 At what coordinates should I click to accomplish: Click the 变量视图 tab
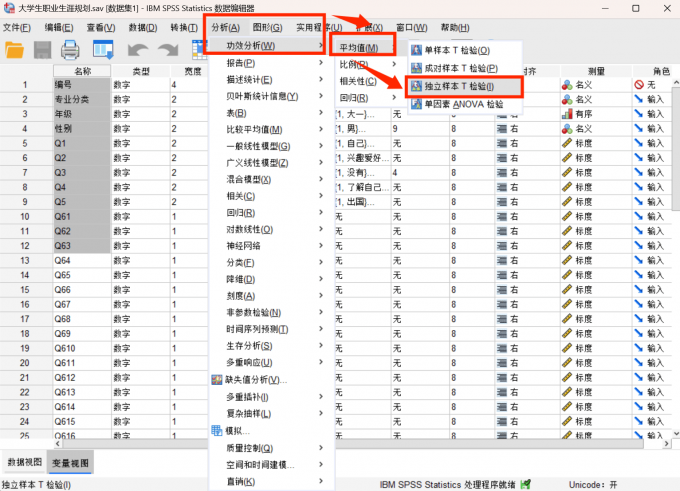click(70, 463)
